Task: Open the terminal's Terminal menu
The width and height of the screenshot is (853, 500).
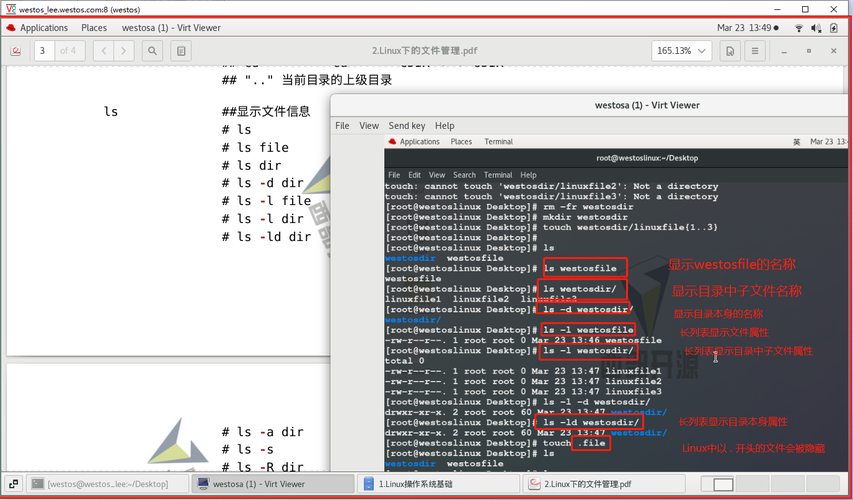Action: (x=498, y=175)
